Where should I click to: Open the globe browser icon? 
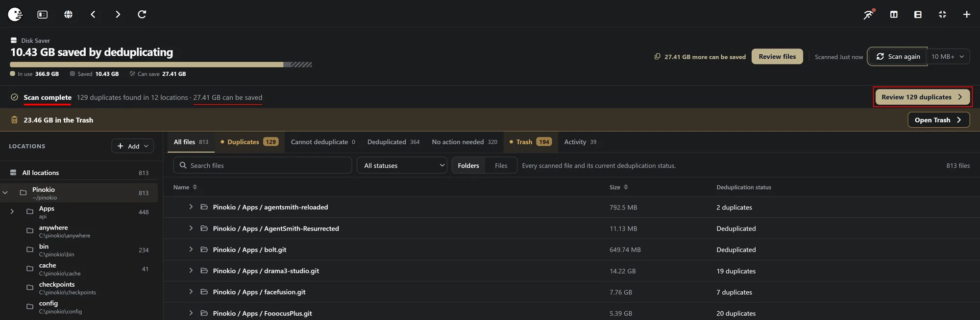(69, 15)
